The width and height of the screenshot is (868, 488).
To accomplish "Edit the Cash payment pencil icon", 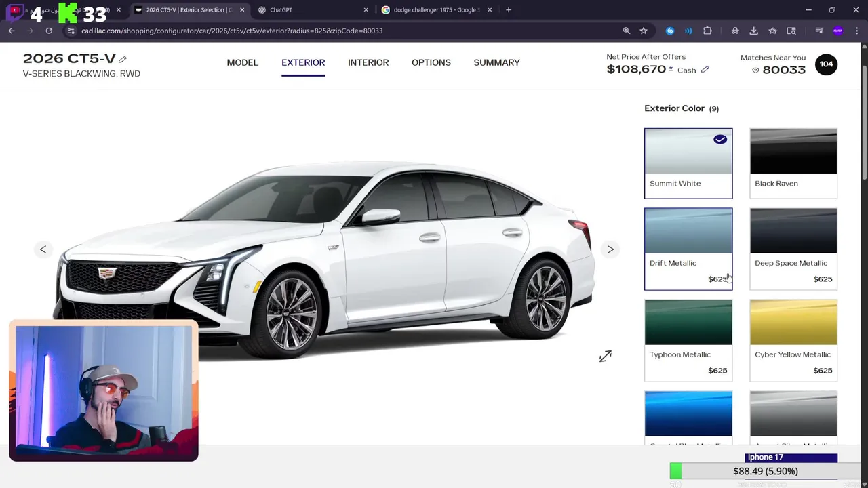I will click(705, 69).
